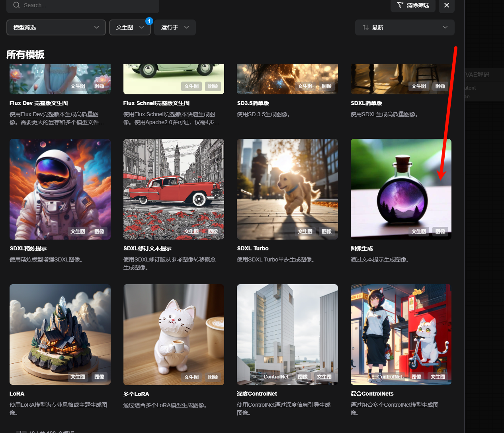Image resolution: width=504 pixels, height=433 pixels.
Task: Open the LoRA mountain house template
Action: point(60,334)
